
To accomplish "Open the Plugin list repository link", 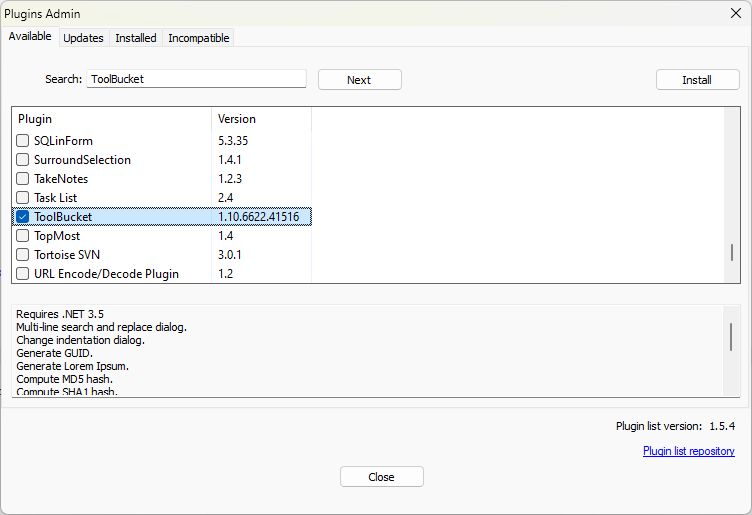I will [689, 451].
